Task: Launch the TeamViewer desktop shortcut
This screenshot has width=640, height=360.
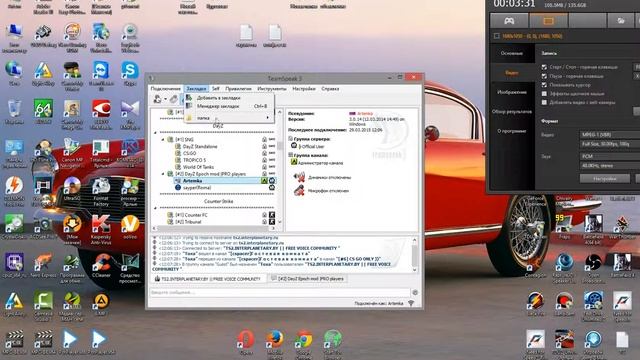Action: (101, 75)
